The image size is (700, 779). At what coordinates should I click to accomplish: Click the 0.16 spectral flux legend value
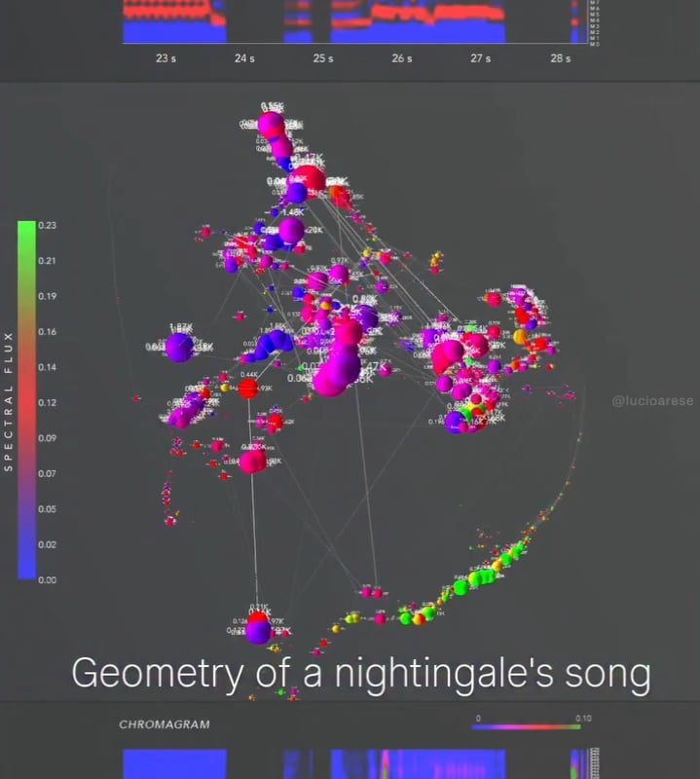[x=47, y=331]
